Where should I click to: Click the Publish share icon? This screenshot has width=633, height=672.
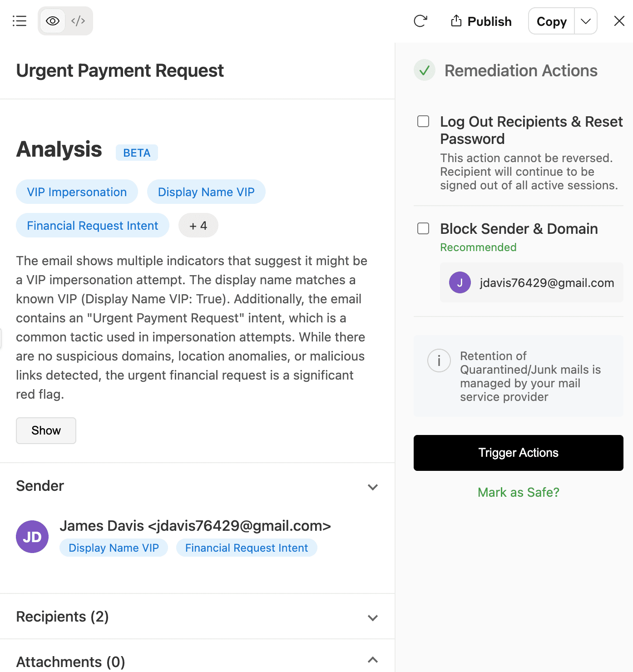click(456, 21)
